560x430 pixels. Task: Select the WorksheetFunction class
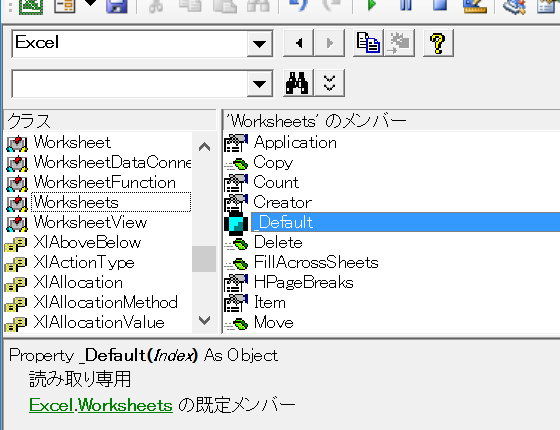coord(105,182)
